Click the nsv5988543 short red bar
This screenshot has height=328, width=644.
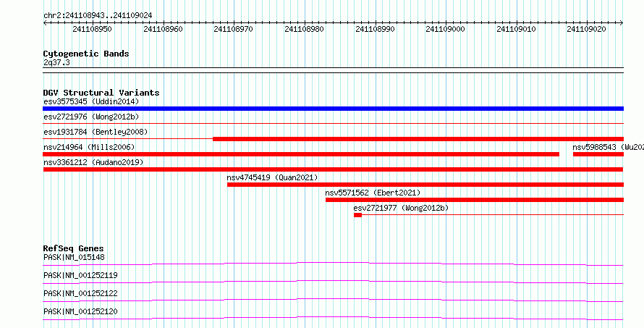(598, 154)
